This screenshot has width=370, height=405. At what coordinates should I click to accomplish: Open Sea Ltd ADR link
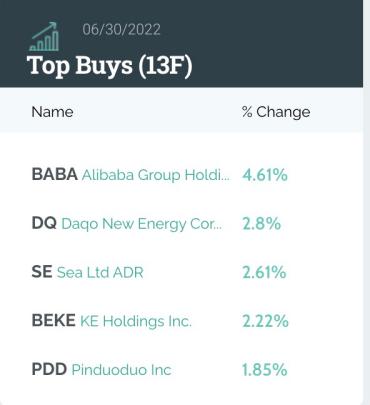coord(100,273)
